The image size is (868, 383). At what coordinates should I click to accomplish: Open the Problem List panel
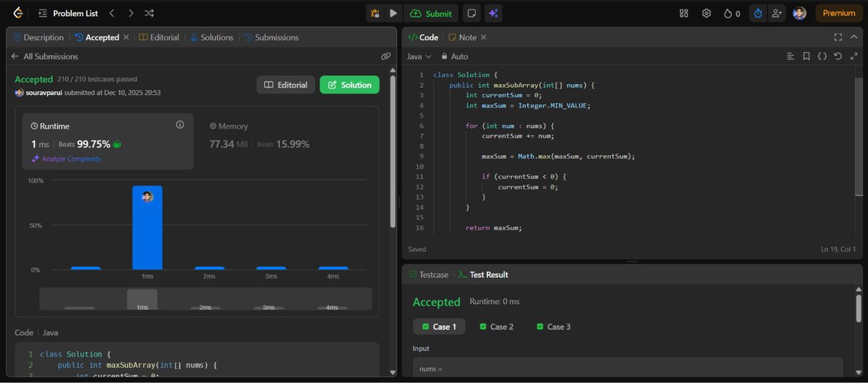(x=67, y=13)
